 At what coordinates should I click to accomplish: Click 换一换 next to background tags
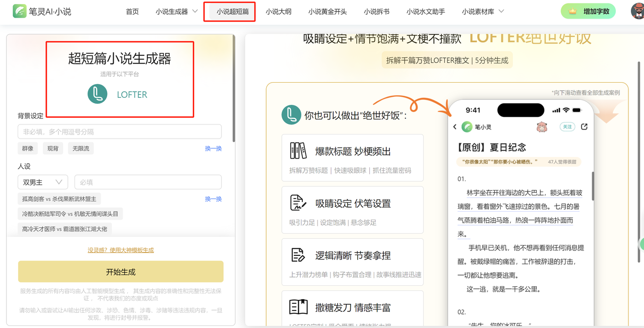[x=213, y=149]
